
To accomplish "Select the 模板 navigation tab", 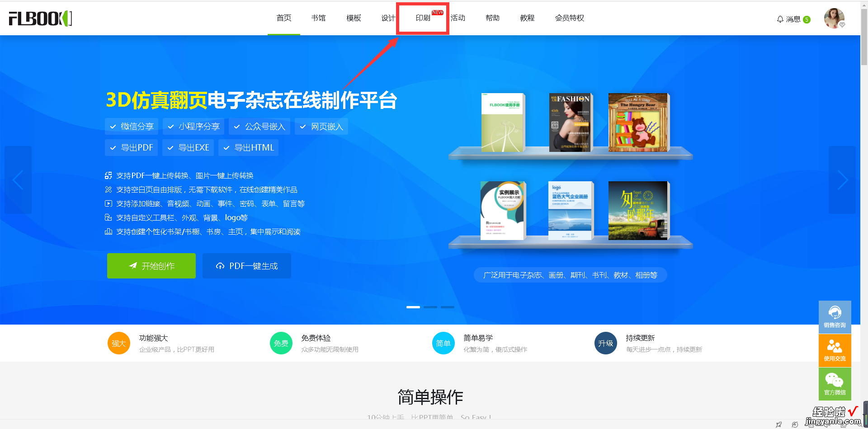I will click(354, 18).
